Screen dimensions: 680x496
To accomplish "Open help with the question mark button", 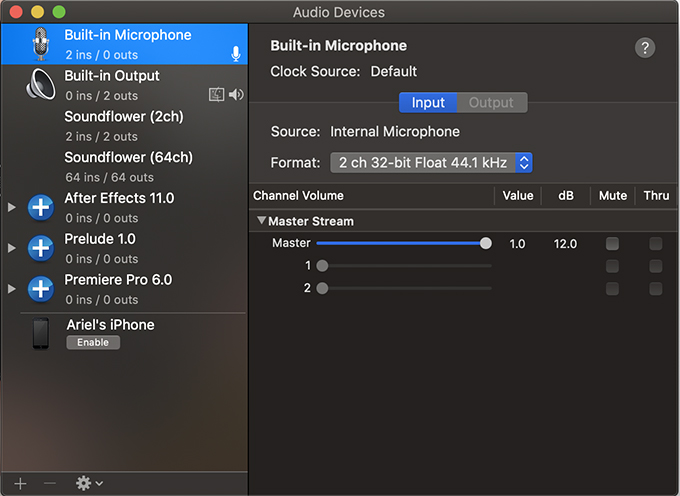I will (x=645, y=48).
